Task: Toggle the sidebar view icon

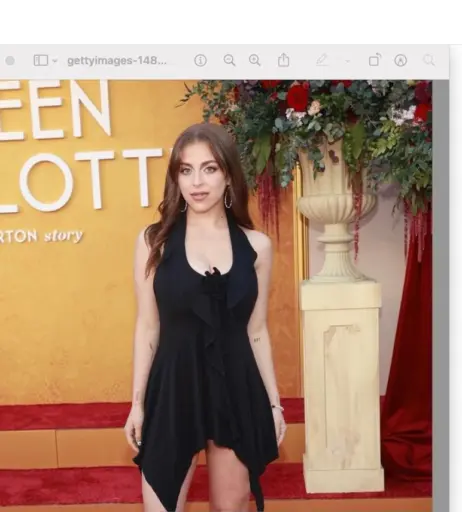Action: pos(41,61)
